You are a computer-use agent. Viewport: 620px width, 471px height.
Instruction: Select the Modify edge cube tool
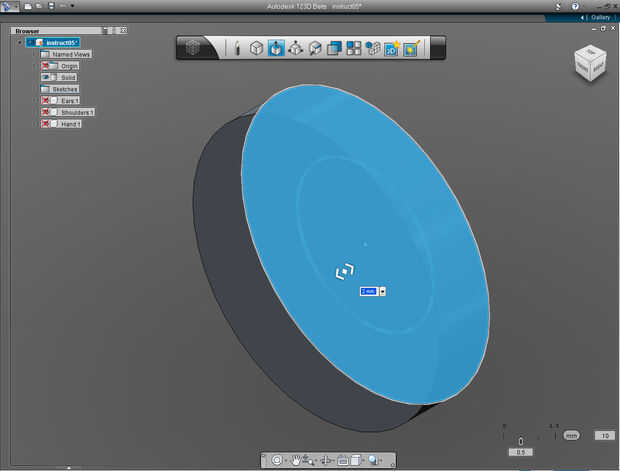[315, 48]
